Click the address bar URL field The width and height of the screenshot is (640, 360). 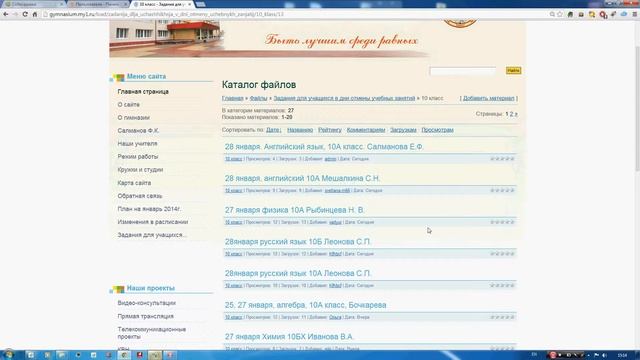pyautogui.click(x=294, y=14)
